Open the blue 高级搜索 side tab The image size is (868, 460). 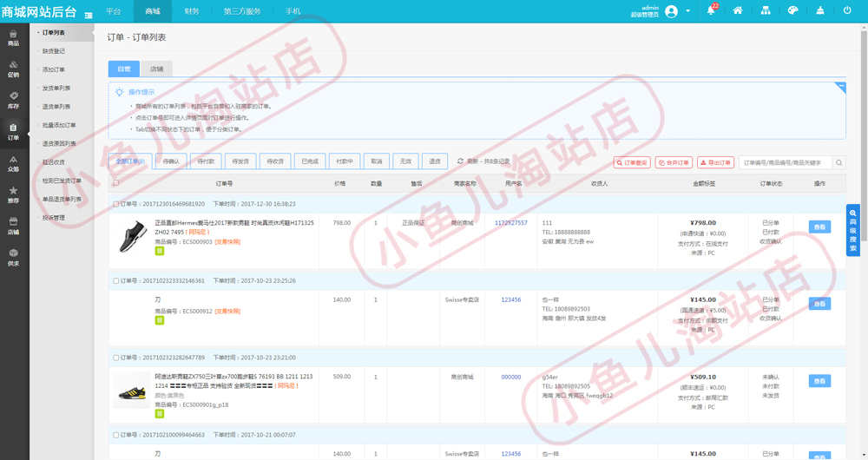852,230
